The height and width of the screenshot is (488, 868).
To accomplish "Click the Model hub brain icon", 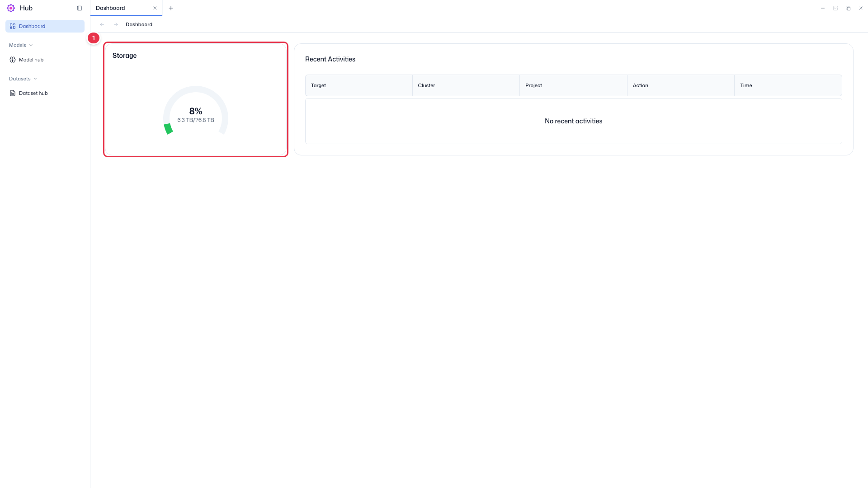I will [13, 60].
